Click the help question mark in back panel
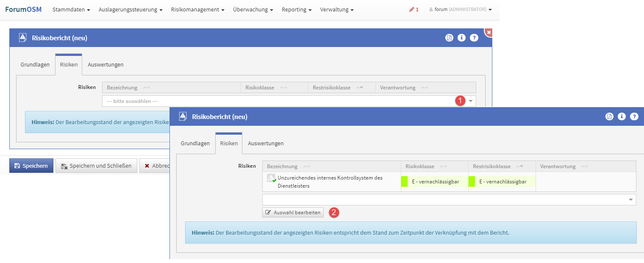Screen dimensions: 644x263 pyautogui.click(x=474, y=38)
